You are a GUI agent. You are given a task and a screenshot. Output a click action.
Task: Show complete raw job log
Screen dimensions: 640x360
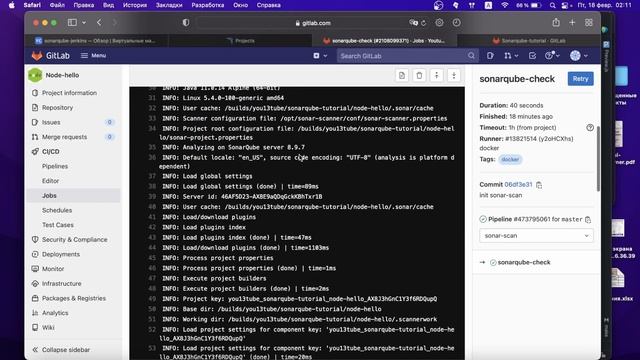[402, 76]
